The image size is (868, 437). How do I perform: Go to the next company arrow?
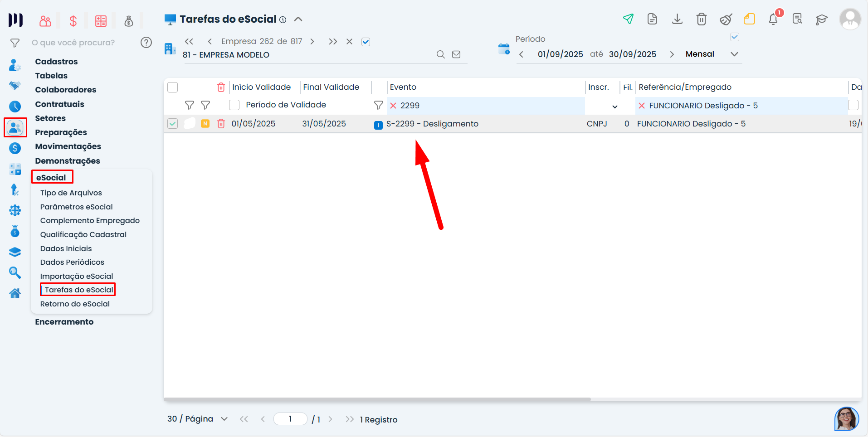click(312, 42)
